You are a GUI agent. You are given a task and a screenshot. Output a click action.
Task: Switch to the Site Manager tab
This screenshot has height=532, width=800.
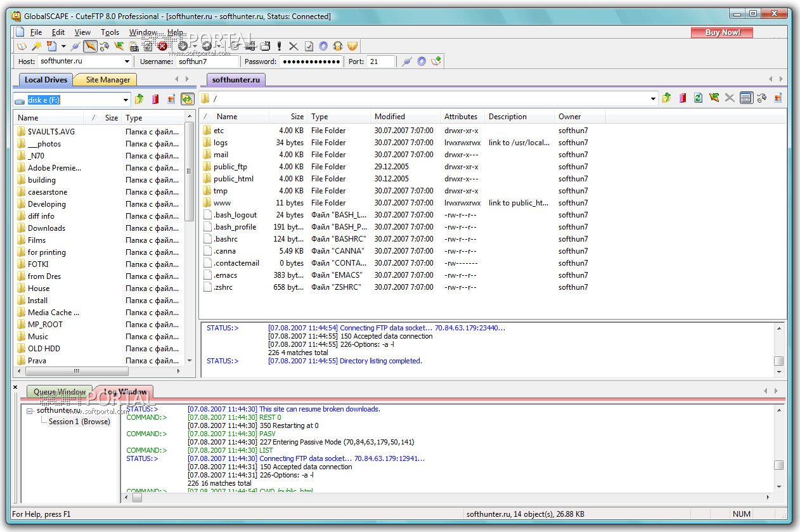(x=108, y=80)
